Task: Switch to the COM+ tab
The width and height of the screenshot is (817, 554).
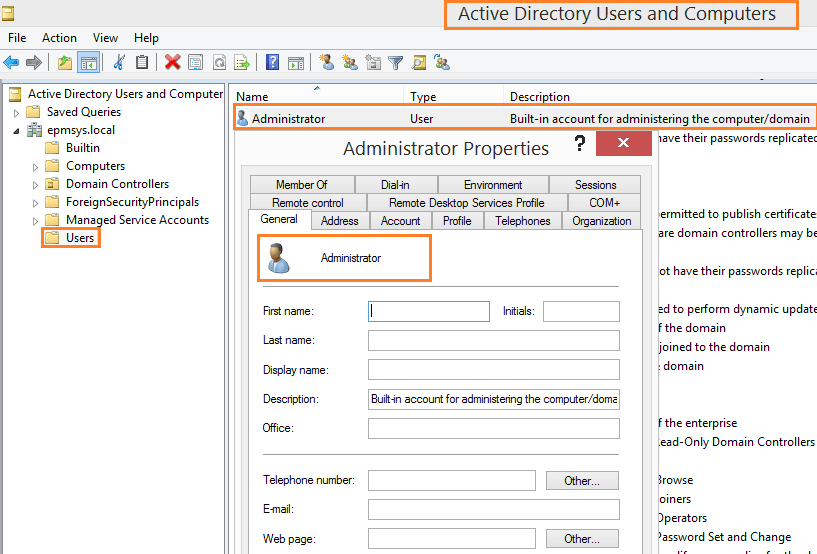Action: (x=604, y=203)
